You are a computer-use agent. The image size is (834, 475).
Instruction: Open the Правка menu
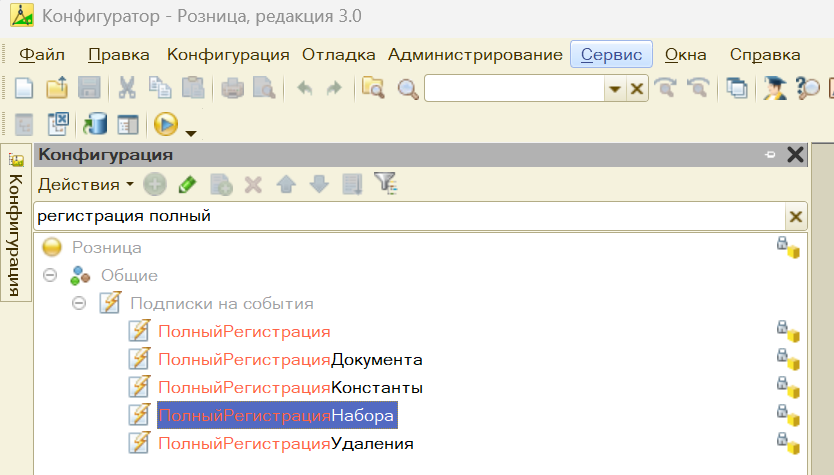119,54
